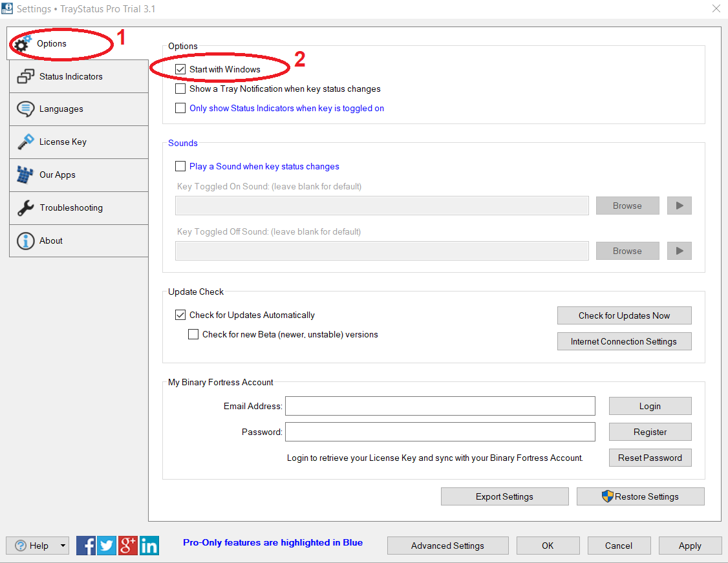Open the Google Plus social icon
728x563 pixels.
click(x=127, y=546)
